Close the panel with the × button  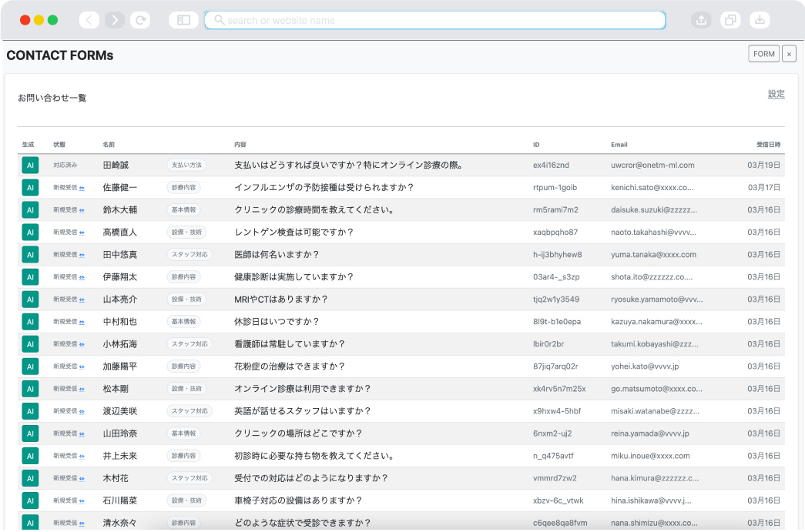789,54
